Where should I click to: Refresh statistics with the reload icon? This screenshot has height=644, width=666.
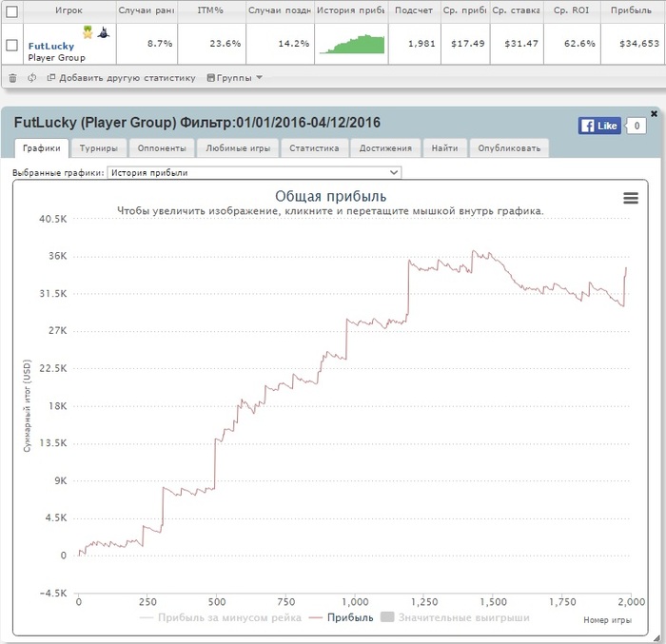coord(31,78)
